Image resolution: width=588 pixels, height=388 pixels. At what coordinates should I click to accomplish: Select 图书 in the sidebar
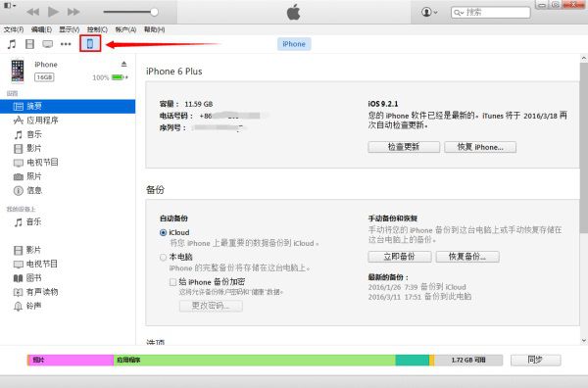[68, 278]
